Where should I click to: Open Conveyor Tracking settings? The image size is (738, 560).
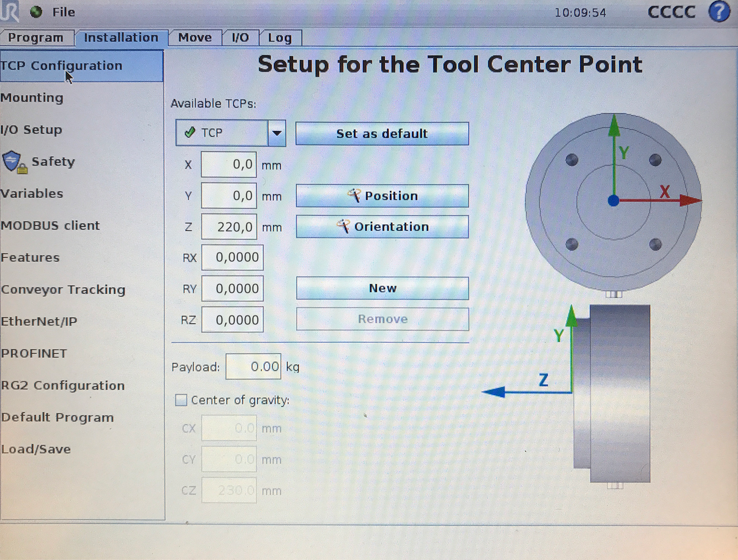(63, 290)
